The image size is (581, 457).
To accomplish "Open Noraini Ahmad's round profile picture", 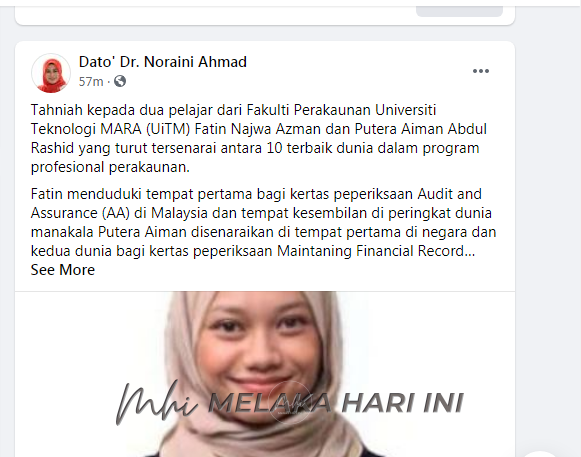I will [51, 73].
